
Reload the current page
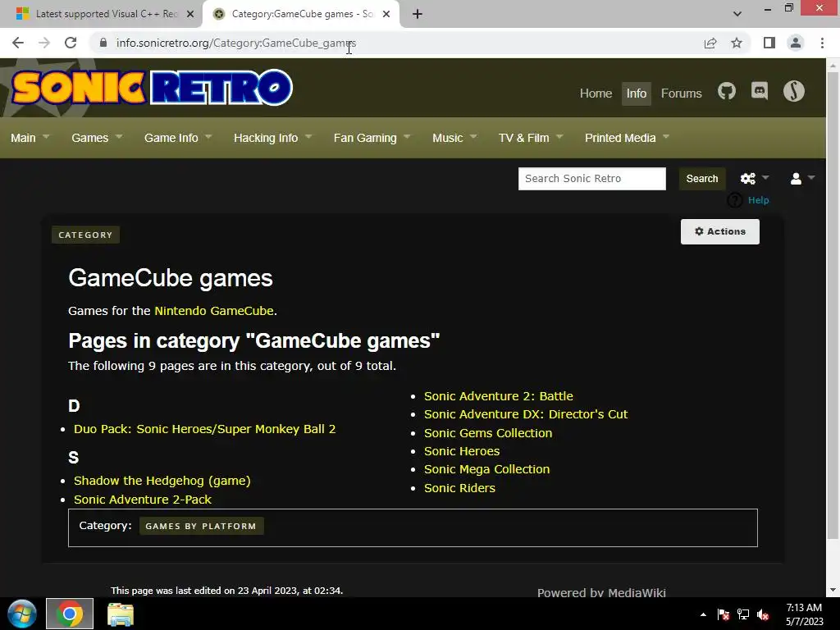71,43
